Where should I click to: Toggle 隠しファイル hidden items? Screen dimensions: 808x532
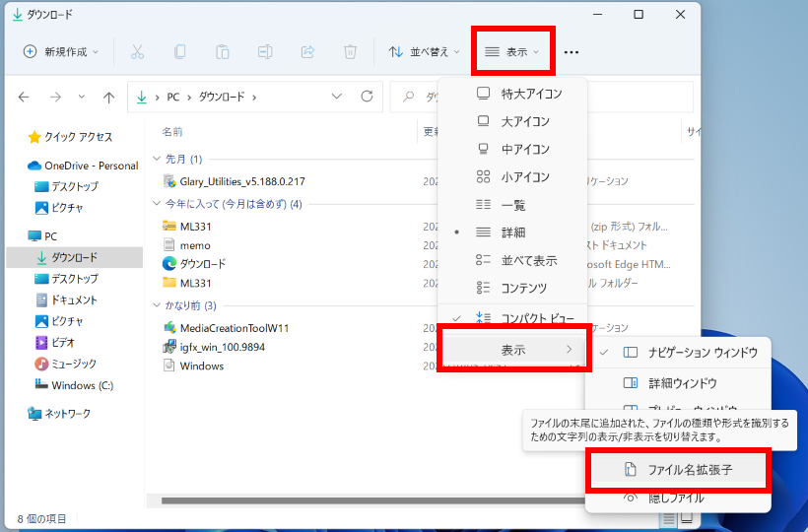[x=678, y=498]
